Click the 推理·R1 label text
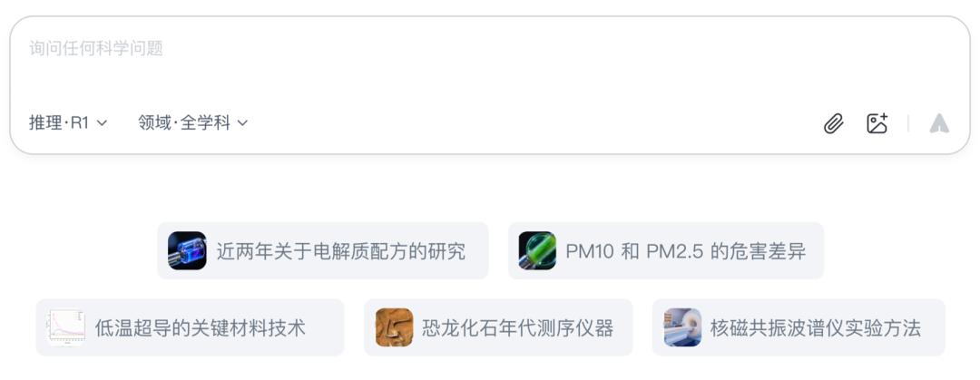 (59, 122)
